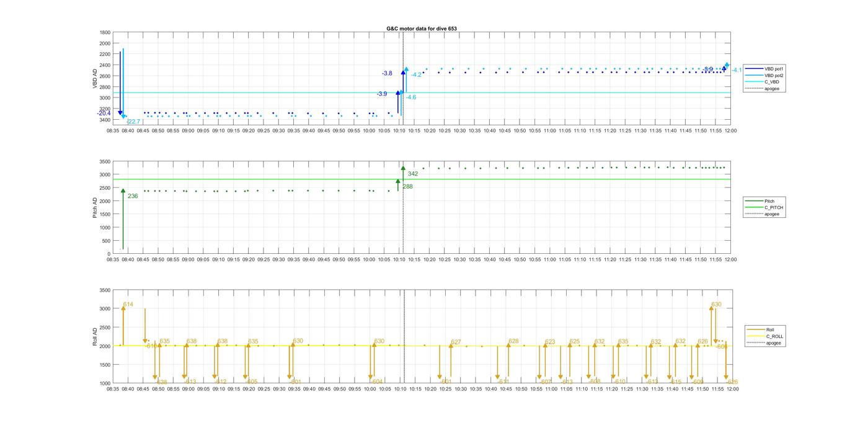Click the "0" tick on Pitch axis
Screen dimensions: 868x430
(110, 254)
